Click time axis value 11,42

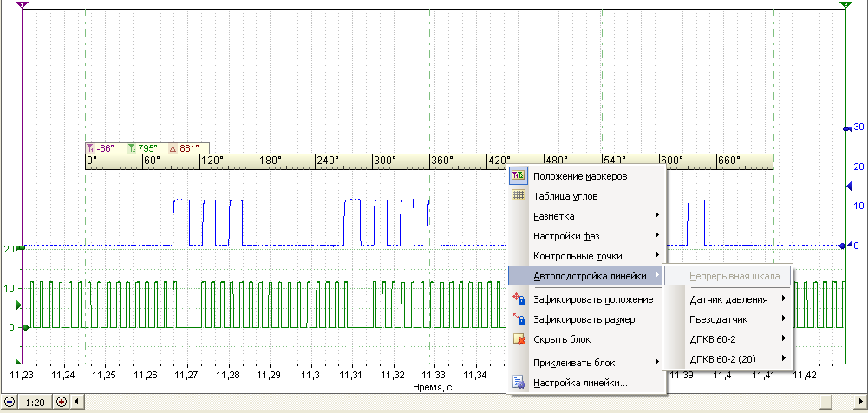point(805,375)
